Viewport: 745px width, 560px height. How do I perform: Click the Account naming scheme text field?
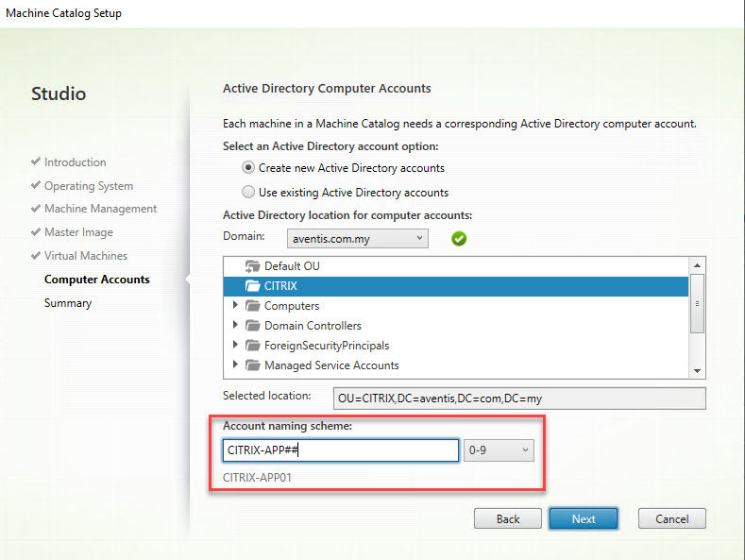[x=341, y=450]
